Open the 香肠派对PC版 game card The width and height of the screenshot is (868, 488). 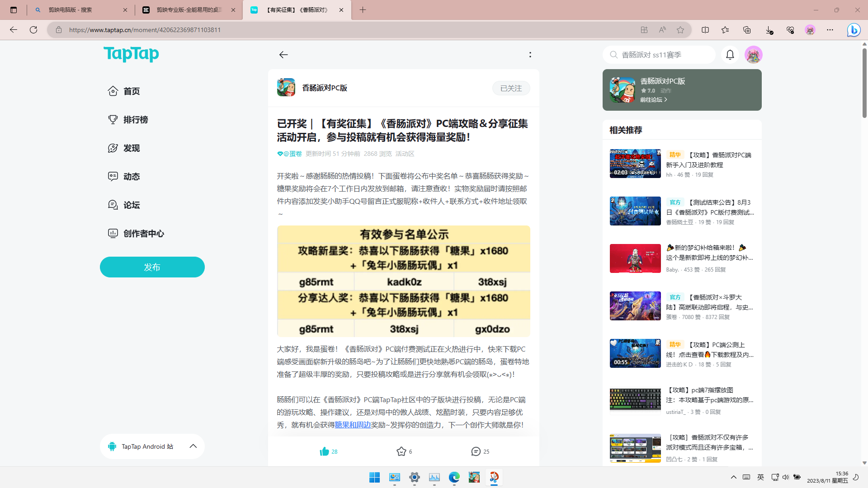point(682,90)
